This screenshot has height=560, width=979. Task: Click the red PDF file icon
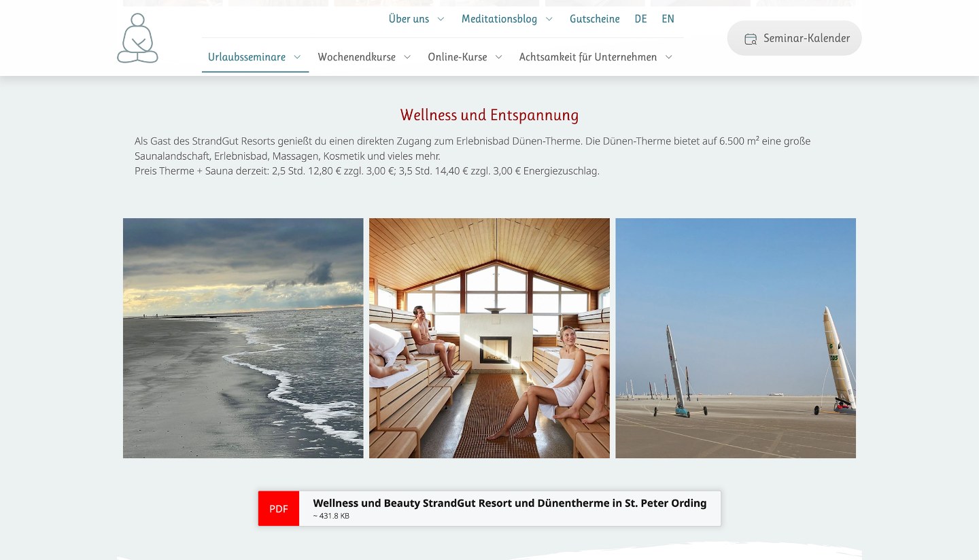pos(279,508)
